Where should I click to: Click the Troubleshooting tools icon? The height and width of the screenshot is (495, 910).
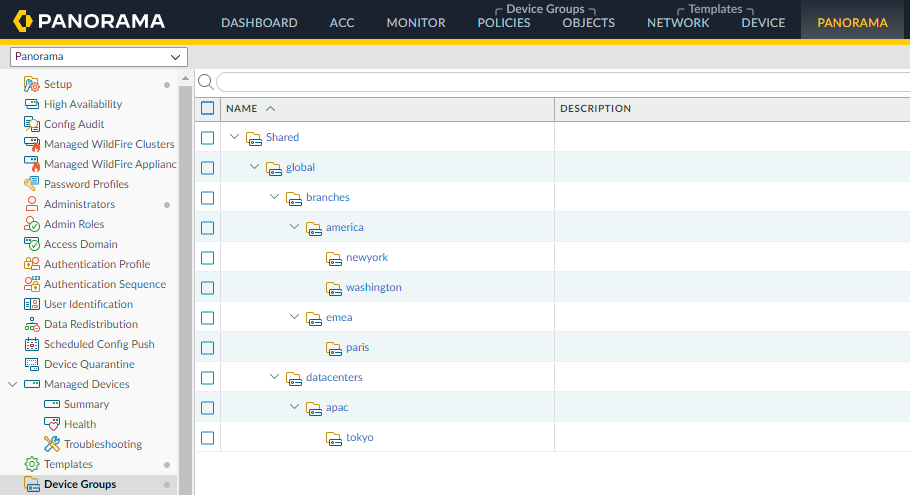[52, 444]
